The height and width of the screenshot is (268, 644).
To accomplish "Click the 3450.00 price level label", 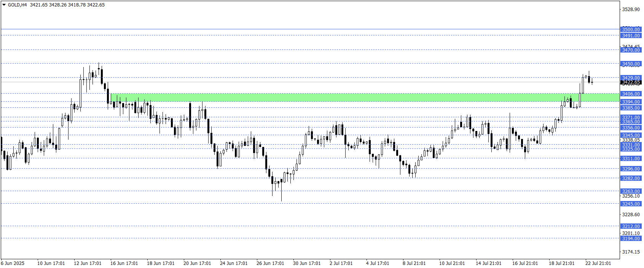I will [x=631, y=64].
